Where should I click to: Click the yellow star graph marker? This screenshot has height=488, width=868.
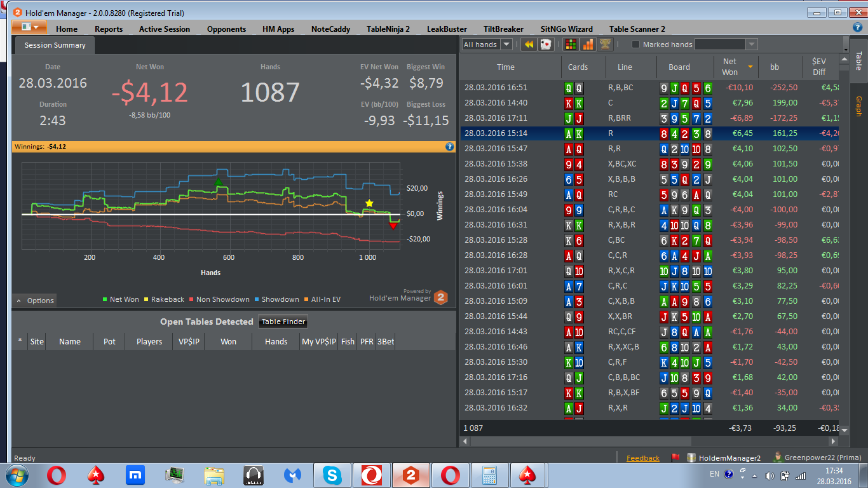click(369, 203)
